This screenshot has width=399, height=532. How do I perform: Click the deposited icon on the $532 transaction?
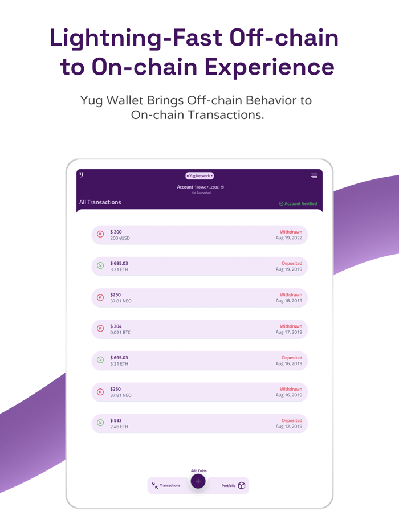(x=99, y=423)
